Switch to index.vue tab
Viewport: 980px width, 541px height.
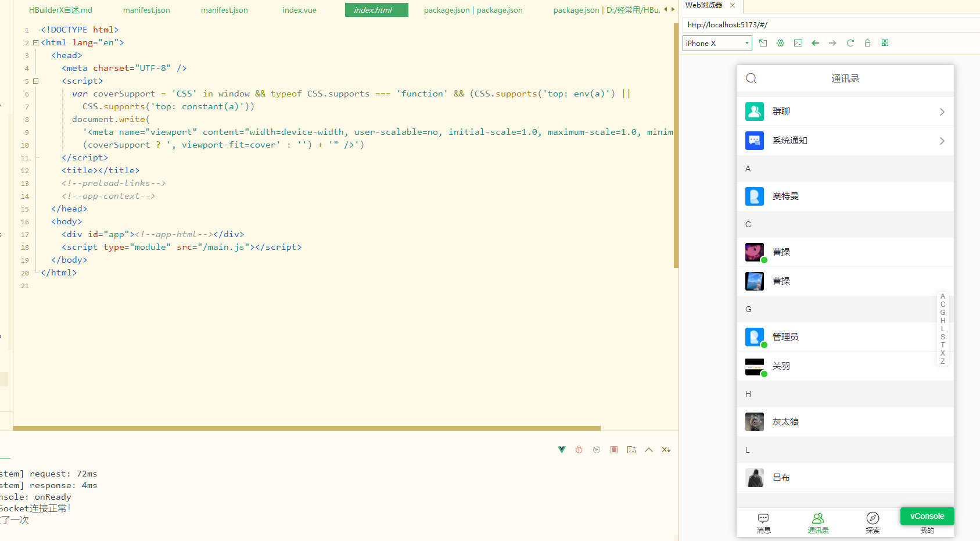300,10
